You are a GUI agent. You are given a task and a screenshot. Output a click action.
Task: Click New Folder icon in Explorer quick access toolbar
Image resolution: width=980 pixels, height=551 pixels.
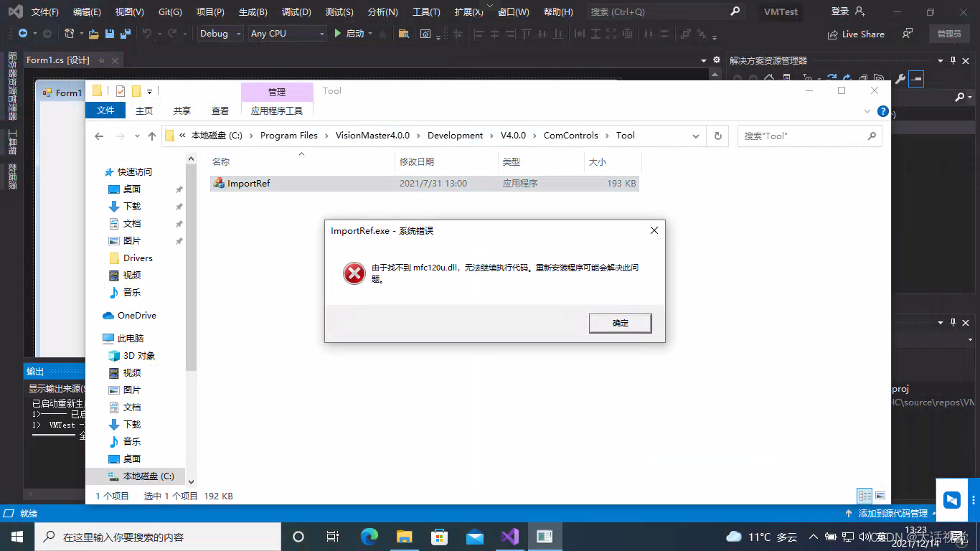click(136, 91)
